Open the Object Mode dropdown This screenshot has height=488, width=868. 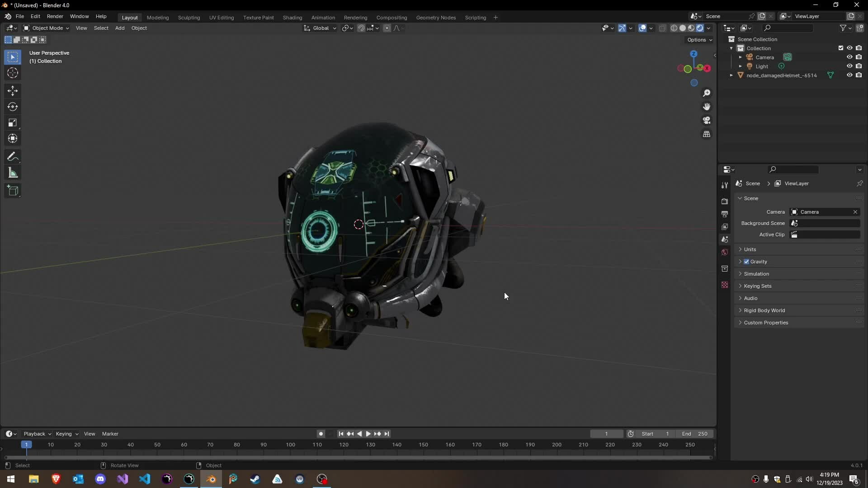coord(46,28)
